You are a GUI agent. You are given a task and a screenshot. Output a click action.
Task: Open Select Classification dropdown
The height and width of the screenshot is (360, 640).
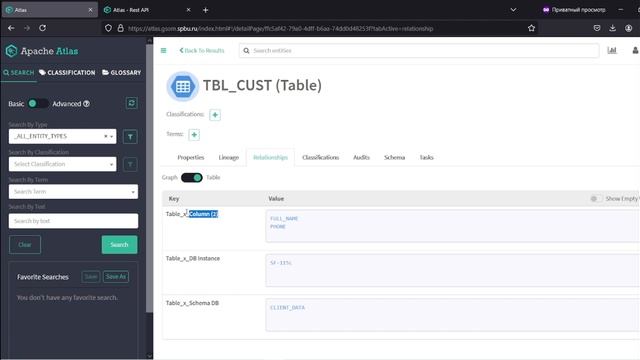pos(62,164)
